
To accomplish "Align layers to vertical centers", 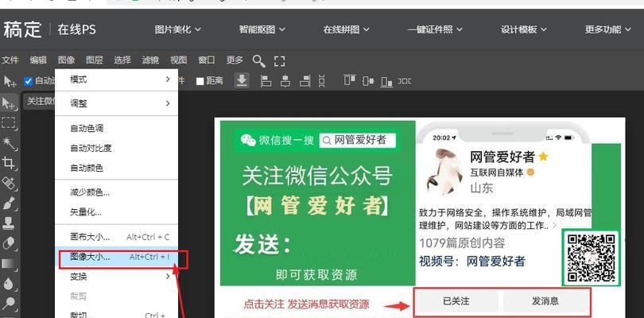I will (x=368, y=81).
